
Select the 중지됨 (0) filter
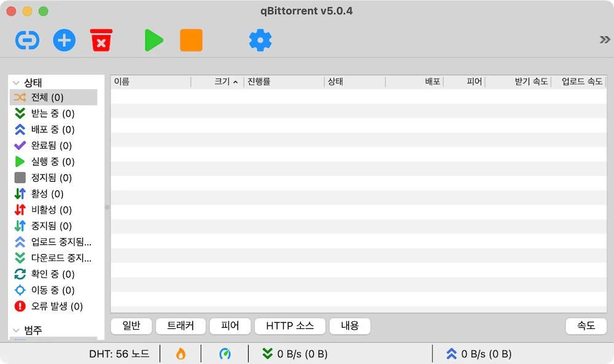[x=53, y=225]
